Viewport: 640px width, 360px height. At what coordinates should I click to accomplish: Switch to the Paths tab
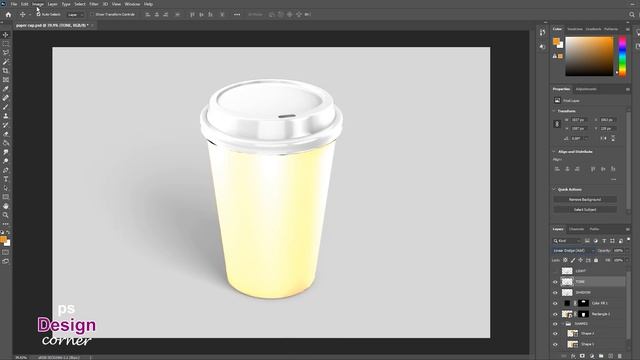click(594, 229)
